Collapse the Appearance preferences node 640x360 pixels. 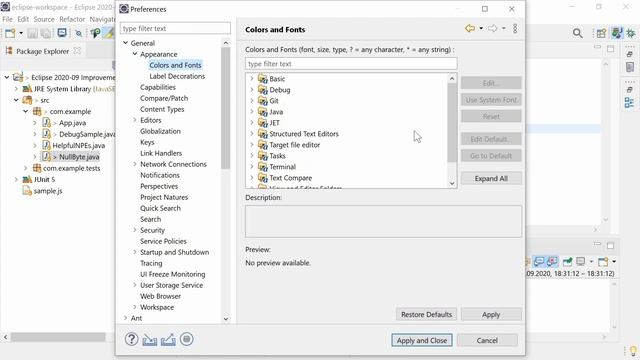(135, 54)
